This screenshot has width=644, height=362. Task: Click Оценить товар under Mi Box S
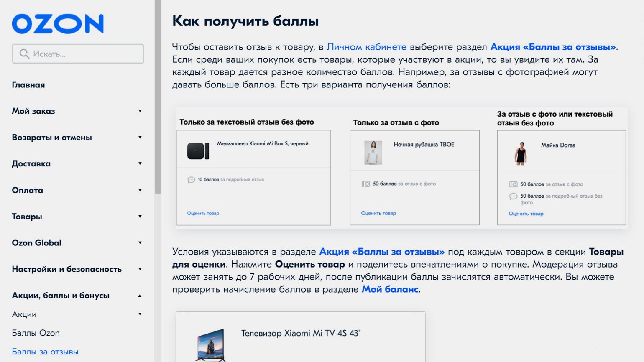pyautogui.click(x=203, y=213)
